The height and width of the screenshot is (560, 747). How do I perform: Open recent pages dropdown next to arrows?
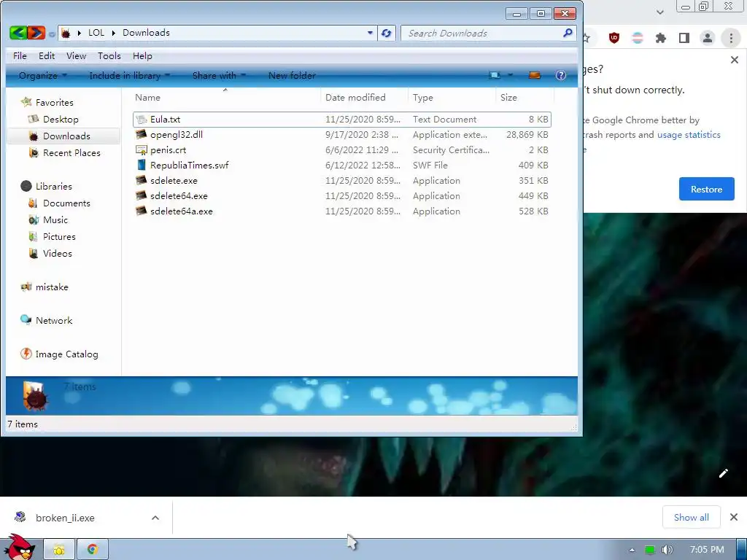tap(52, 34)
